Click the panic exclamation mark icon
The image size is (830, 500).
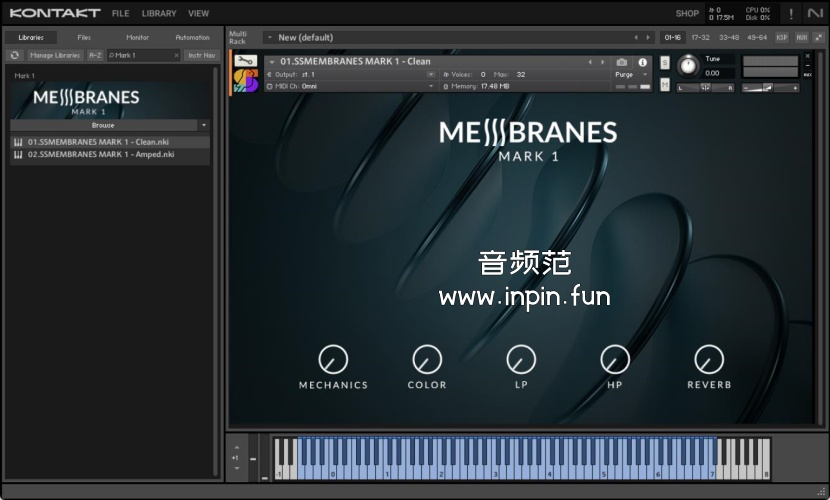(791, 14)
